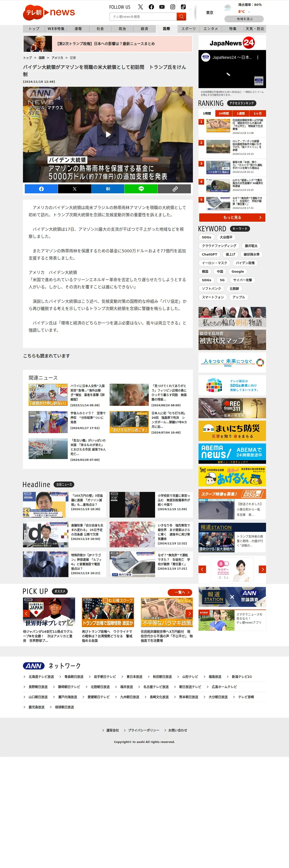
Task: Click the テレ朝news logo
Action: tap(49, 12)
